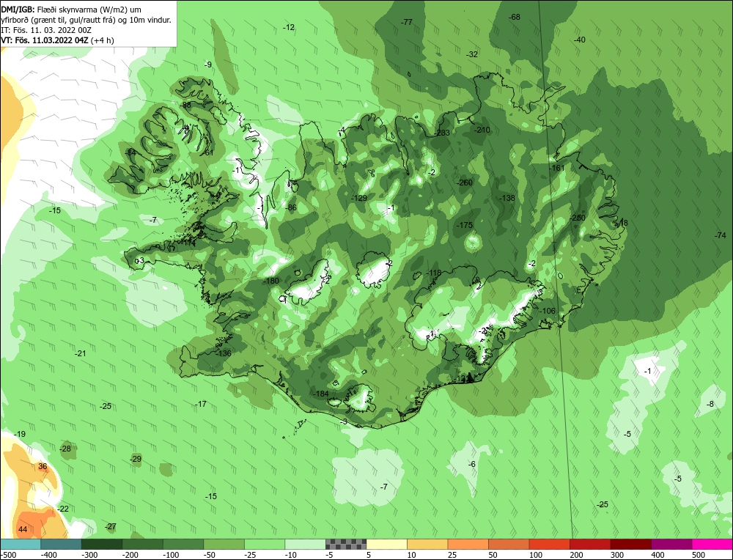Click legend swatch between 10 and 25

pos(427,544)
